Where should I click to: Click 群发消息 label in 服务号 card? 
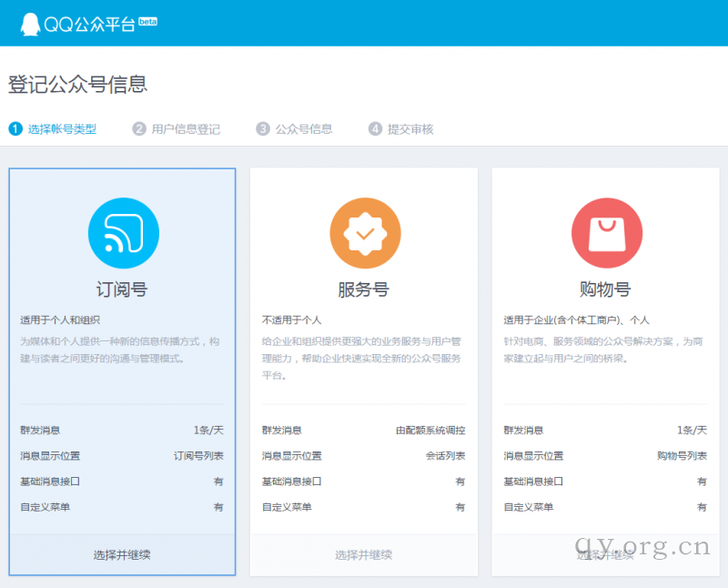pos(282,431)
